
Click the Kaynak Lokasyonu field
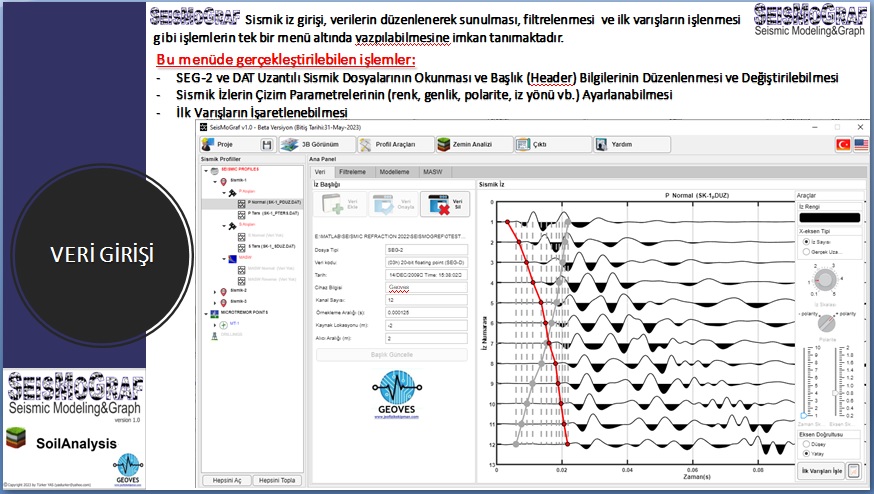(426, 326)
